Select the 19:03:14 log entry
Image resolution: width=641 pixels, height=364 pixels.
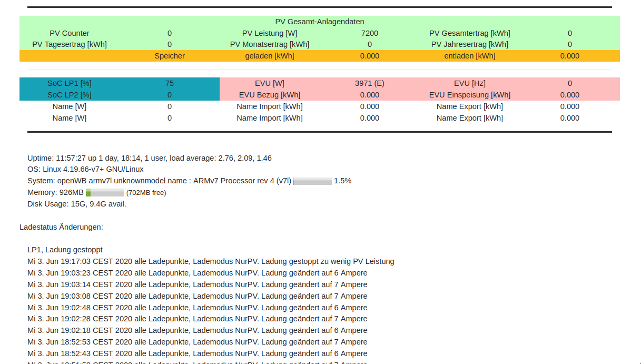(x=198, y=284)
